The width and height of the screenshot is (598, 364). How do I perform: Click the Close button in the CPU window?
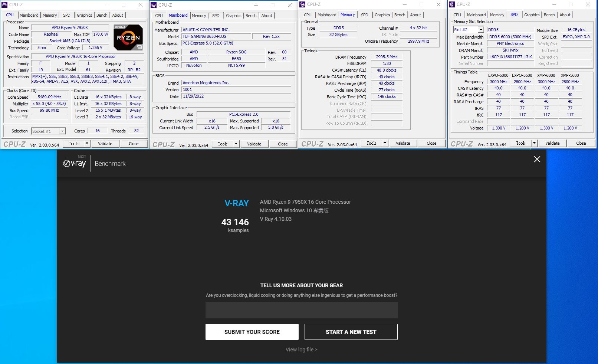134,144
